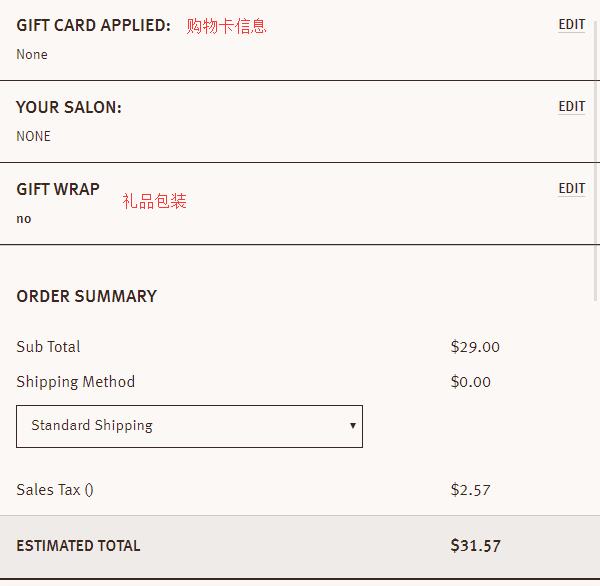Click the red 购物卡信息 annotation

226,26
